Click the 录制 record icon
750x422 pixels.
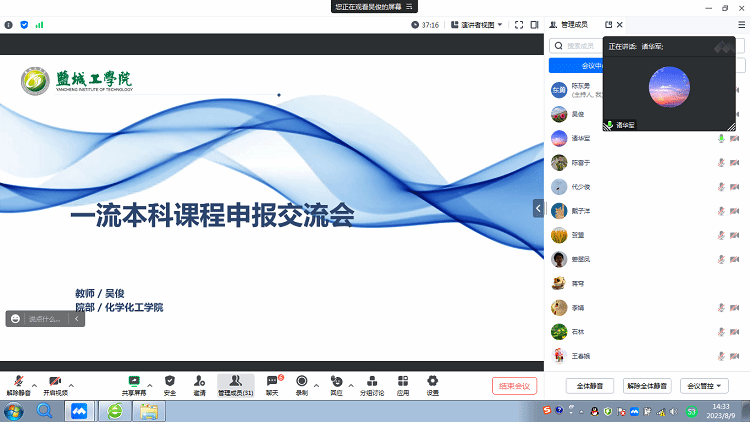(302, 381)
